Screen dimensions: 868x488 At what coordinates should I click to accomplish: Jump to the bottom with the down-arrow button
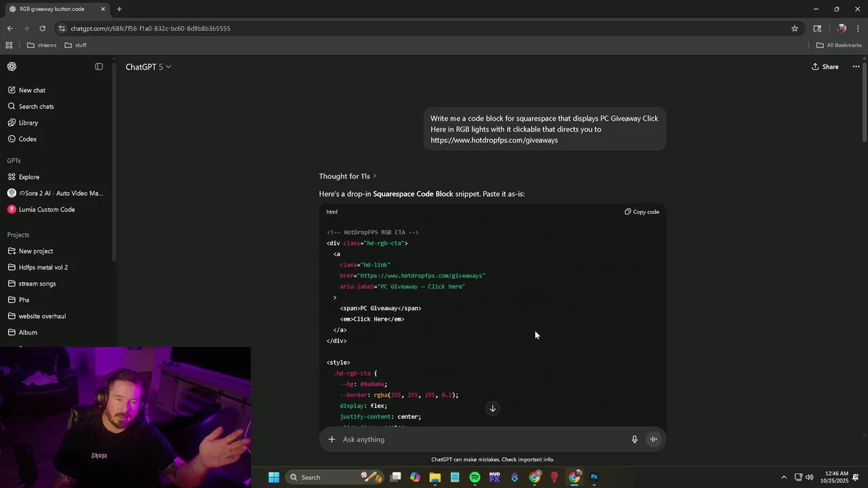[x=493, y=409]
